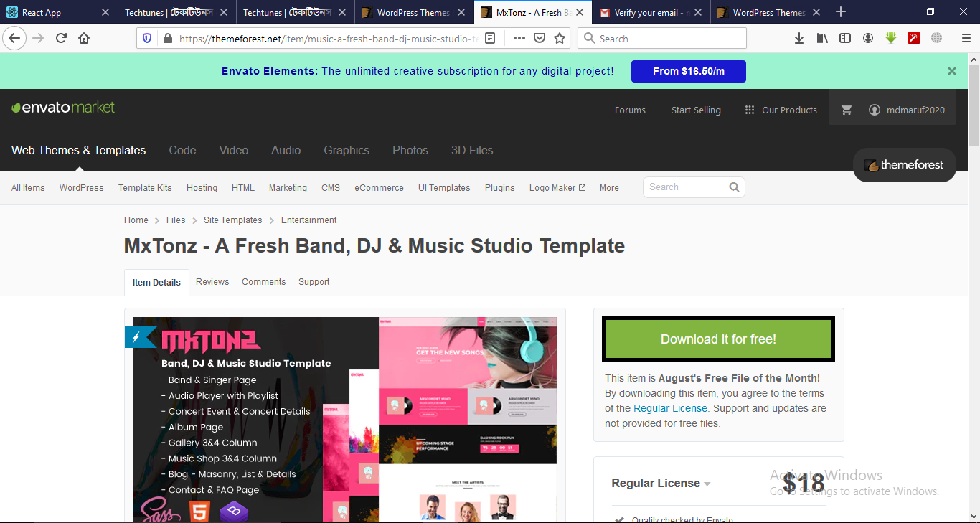Click the From $16.50/m button
The image size is (980, 523).
click(689, 71)
